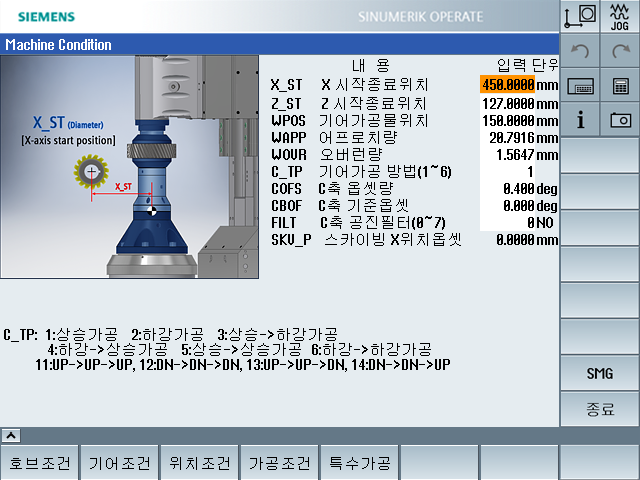Open the calculator icon
Image resolution: width=640 pixels, height=480 pixels.
point(620,86)
